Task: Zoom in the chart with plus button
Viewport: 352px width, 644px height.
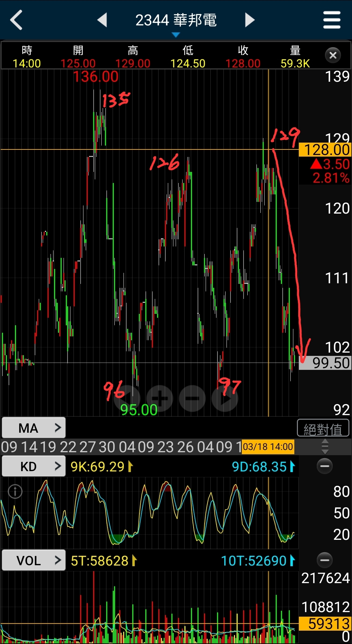Action: tap(160, 399)
